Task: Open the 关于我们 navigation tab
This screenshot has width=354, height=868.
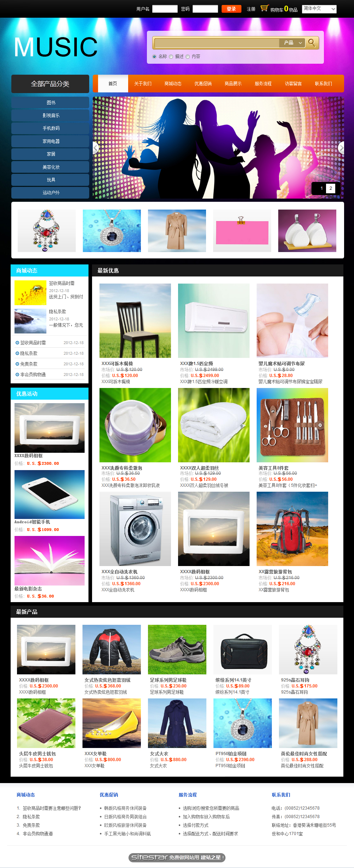Action: tap(143, 84)
